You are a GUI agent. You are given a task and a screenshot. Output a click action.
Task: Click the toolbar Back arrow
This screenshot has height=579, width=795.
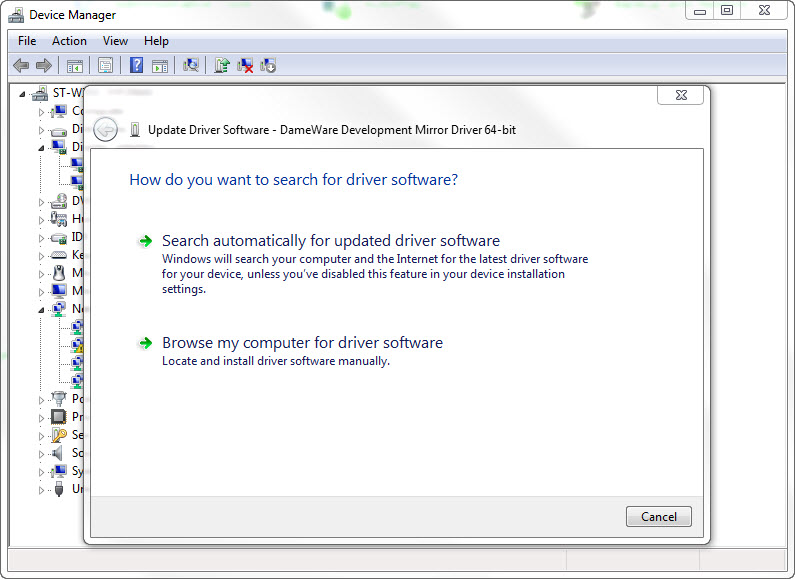click(x=21, y=66)
